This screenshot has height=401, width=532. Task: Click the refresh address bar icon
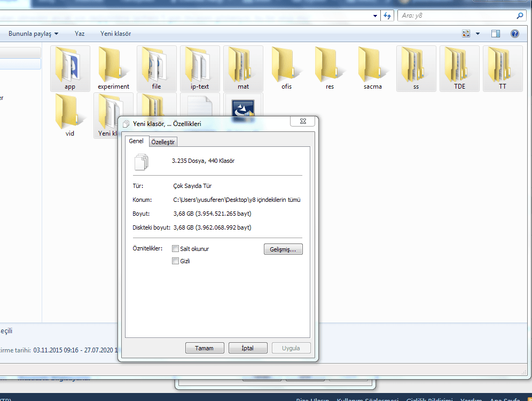[x=387, y=15]
